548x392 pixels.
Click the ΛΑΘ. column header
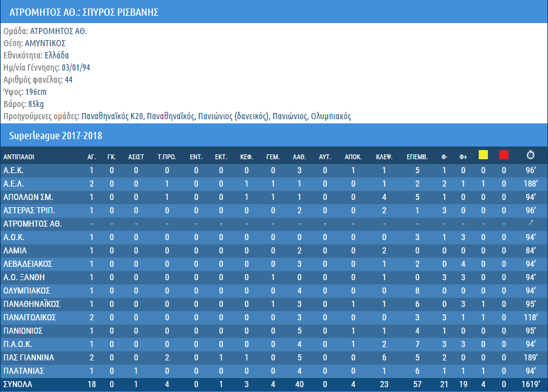coord(299,157)
